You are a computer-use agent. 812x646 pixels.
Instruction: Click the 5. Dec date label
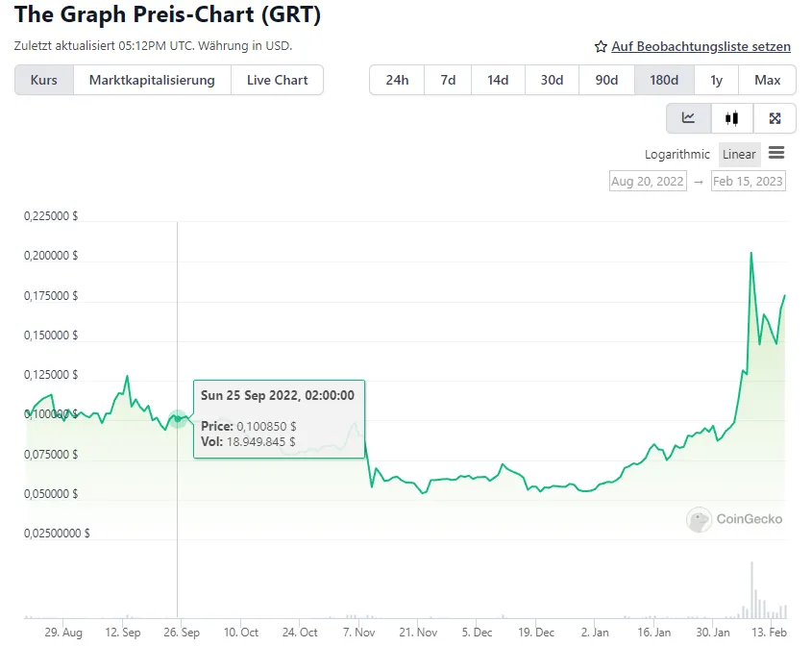pyautogui.click(x=477, y=633)
